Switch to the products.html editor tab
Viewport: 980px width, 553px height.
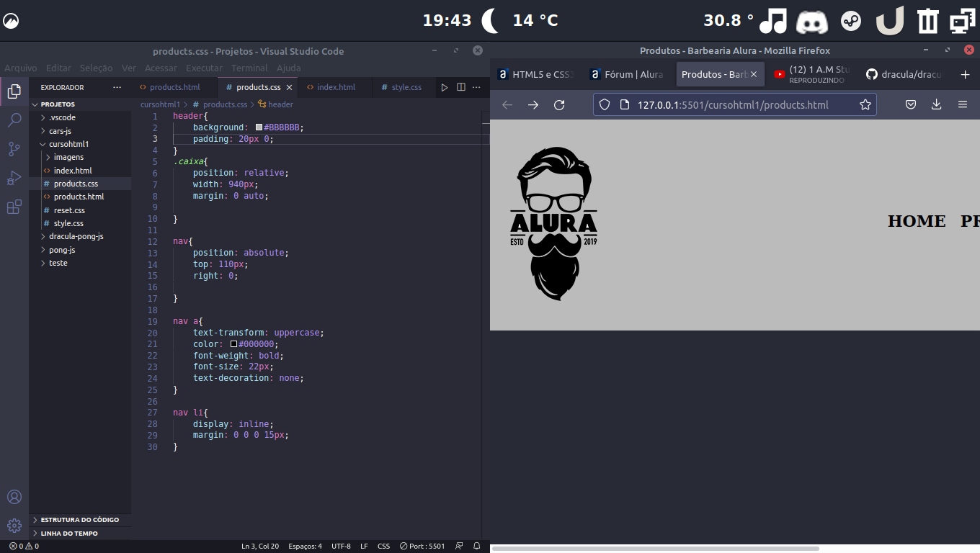pyautogui.click(x=174, y=87)
